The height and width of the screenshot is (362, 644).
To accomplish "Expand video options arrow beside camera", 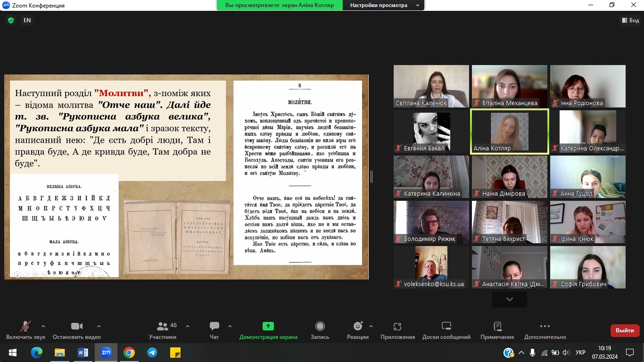I will click(99, 326).
